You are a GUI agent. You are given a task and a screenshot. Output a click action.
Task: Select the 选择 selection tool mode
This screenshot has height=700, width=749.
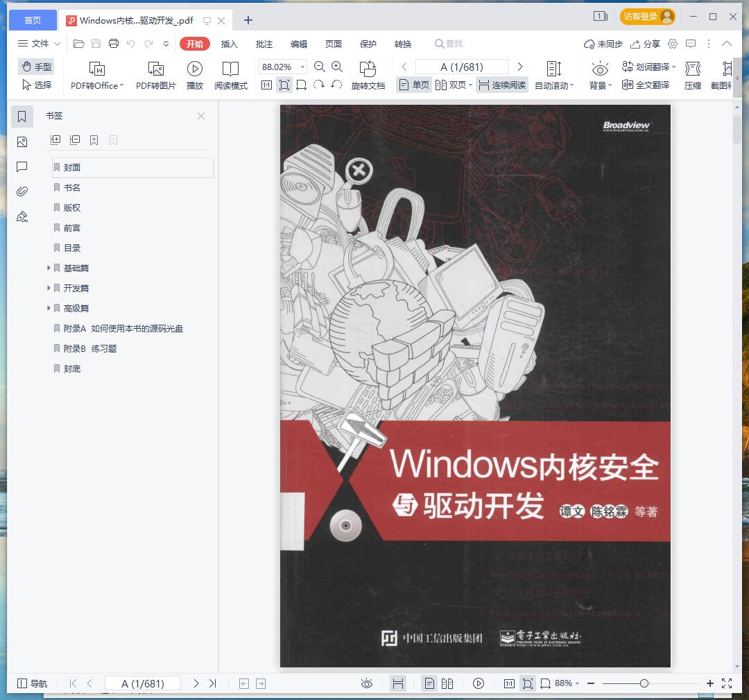pos(36,85)
